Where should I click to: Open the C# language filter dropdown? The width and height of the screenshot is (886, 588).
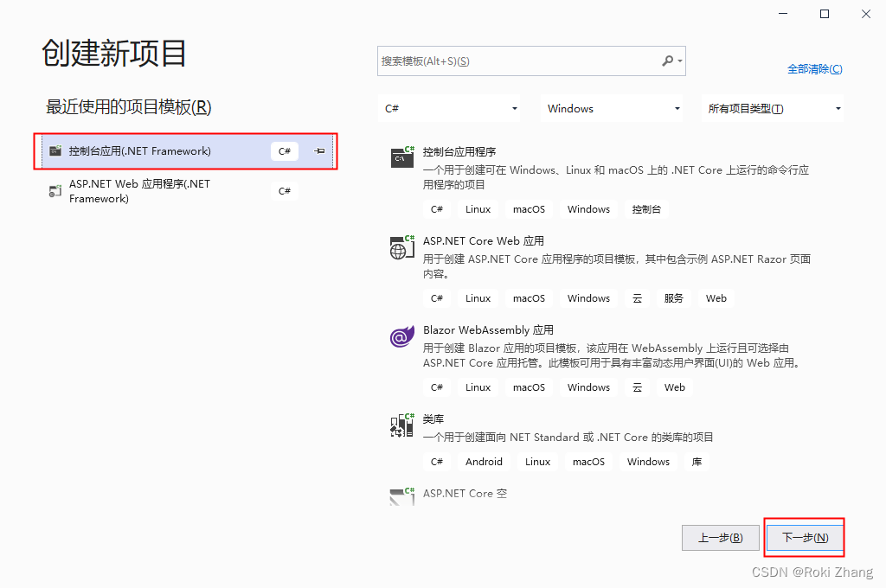point(449,108)
